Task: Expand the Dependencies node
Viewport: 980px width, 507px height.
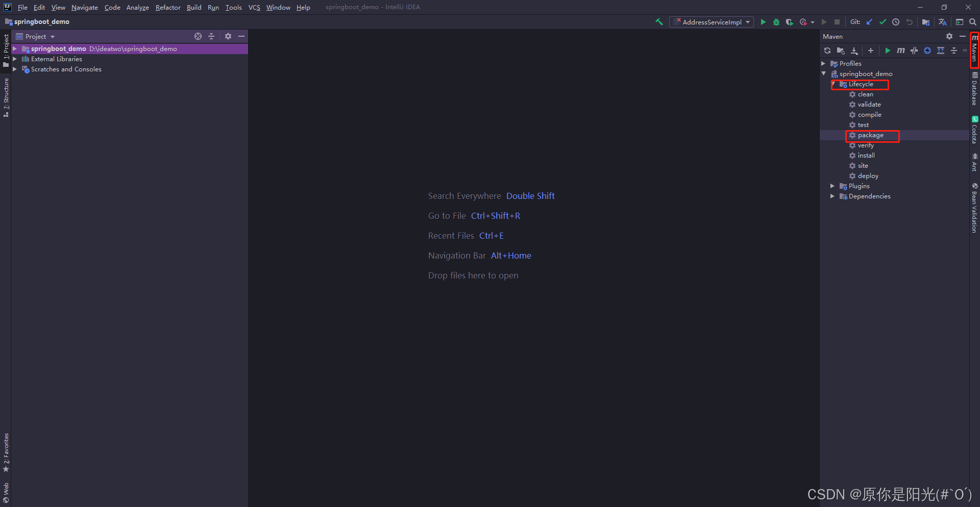Action: [x=832, y=196]
